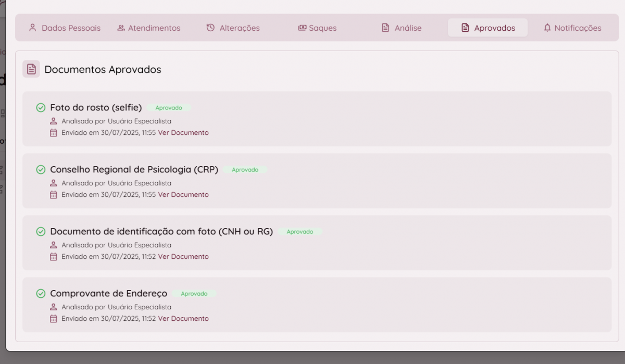Image resolution: width=625 pixels, height=364 pixels.
Task: Click the person icon in Foto do rosto card
Action: (x=53, y=121)
